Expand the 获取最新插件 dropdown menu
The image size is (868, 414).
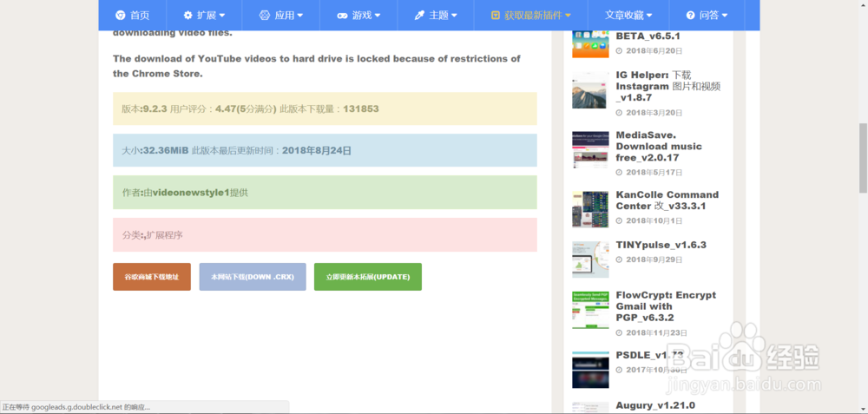(531, 15)
